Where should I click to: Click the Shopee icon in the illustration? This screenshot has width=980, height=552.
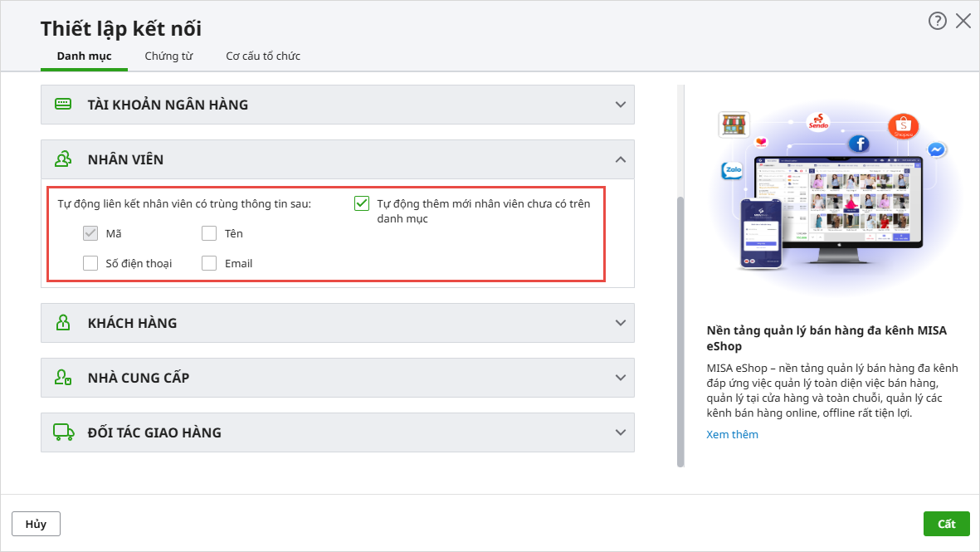click(903, 127)
